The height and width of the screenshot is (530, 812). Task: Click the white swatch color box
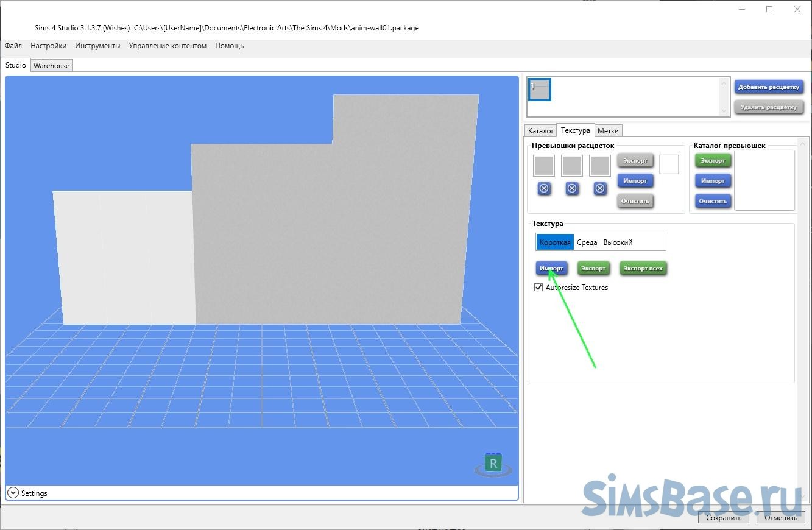point(669,164)
